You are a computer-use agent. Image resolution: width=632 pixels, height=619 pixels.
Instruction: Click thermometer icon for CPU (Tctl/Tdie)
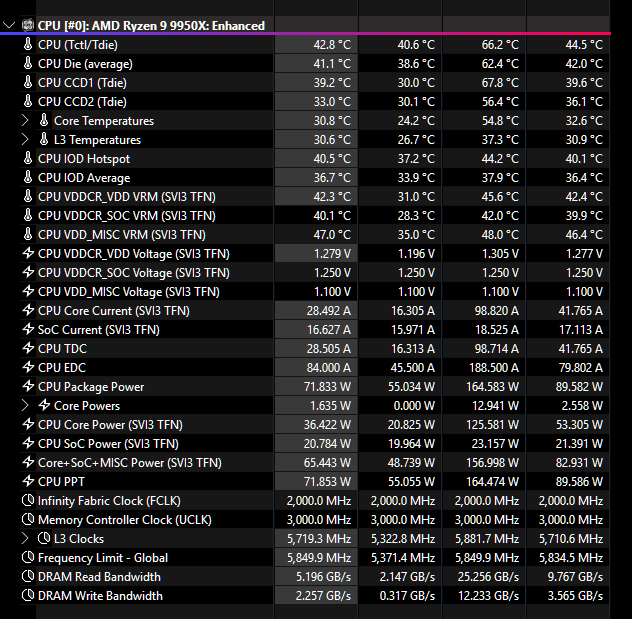point(28,44)
